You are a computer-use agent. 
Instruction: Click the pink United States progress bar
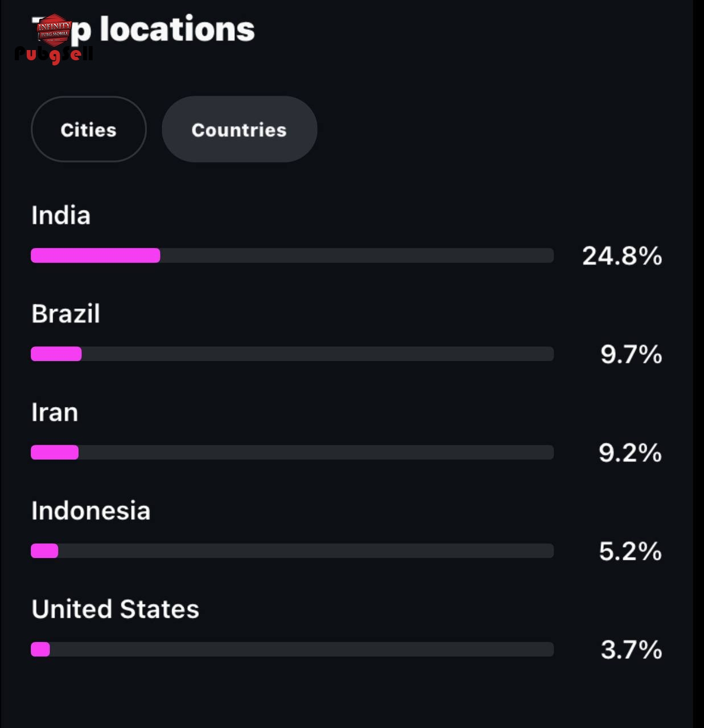(x=40, y=649)
